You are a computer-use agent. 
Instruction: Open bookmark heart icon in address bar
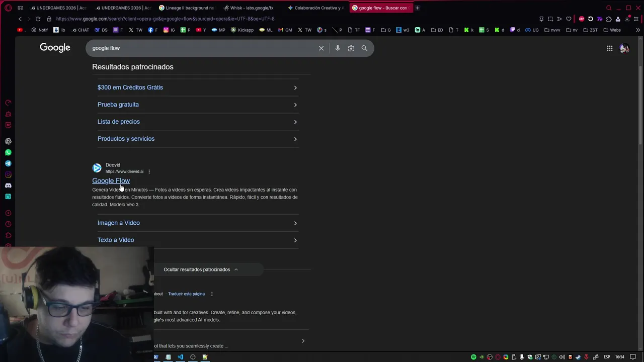569,19
